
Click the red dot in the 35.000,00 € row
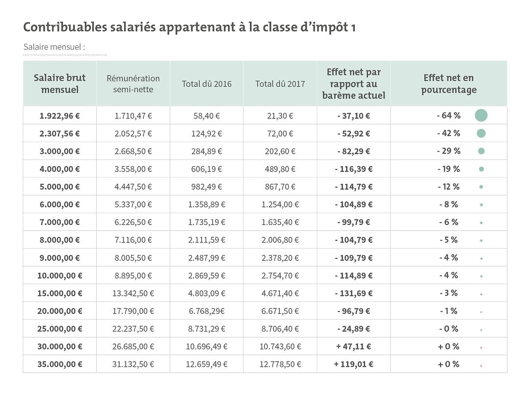coord(481,365)
